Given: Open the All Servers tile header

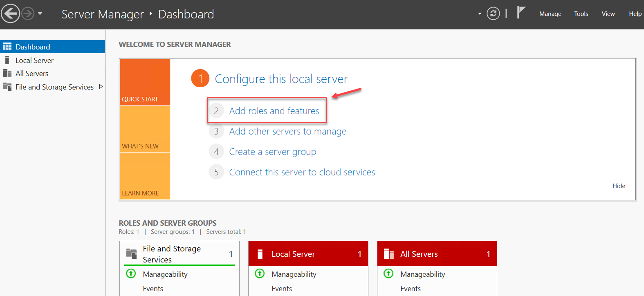Looking at the screenshot, I should pyautogui.click(x=437, y=254).
